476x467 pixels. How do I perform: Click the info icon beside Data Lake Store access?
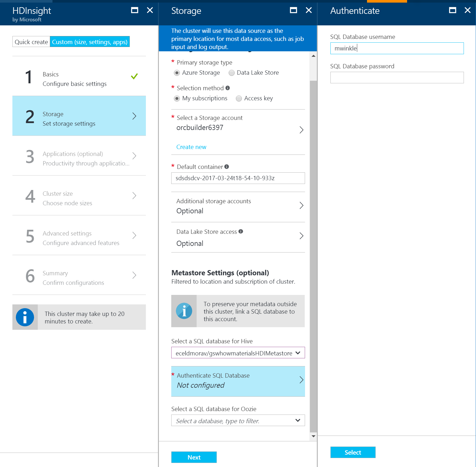point(241,231)
